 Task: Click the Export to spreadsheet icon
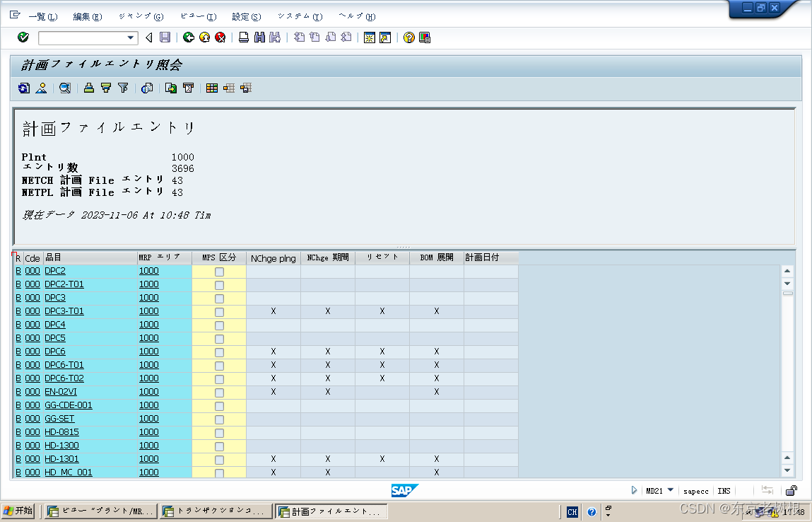pos(170,88)
